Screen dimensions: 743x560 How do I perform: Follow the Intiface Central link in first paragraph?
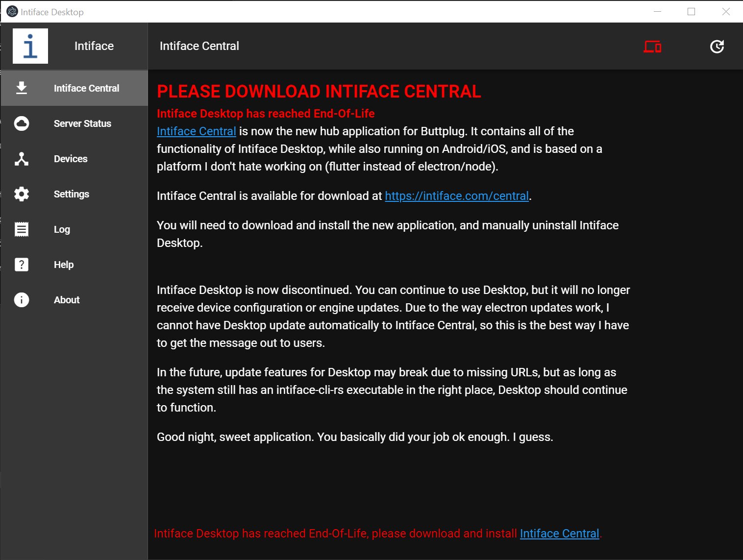[197, 131]
